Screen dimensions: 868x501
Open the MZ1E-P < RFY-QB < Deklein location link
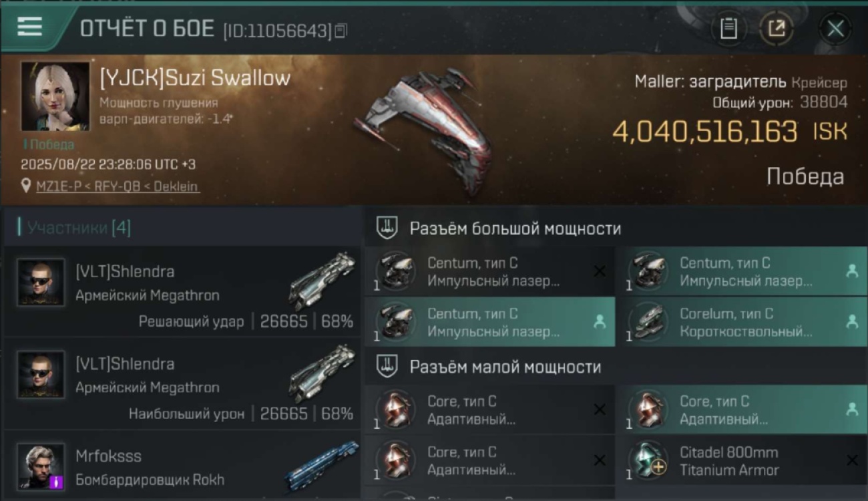point(118,186)
